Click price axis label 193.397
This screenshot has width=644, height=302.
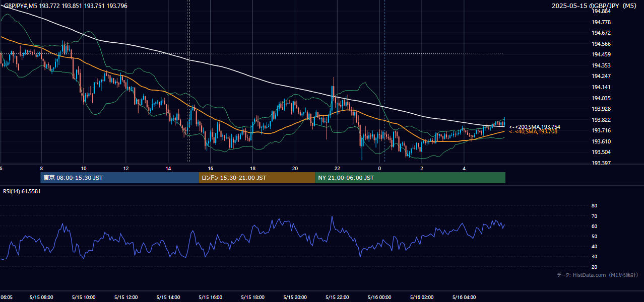601,163
